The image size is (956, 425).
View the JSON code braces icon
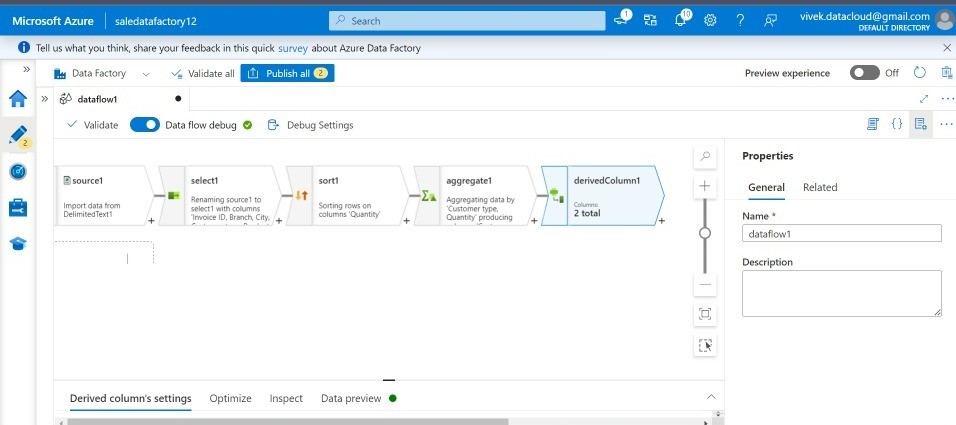(897, 124)
